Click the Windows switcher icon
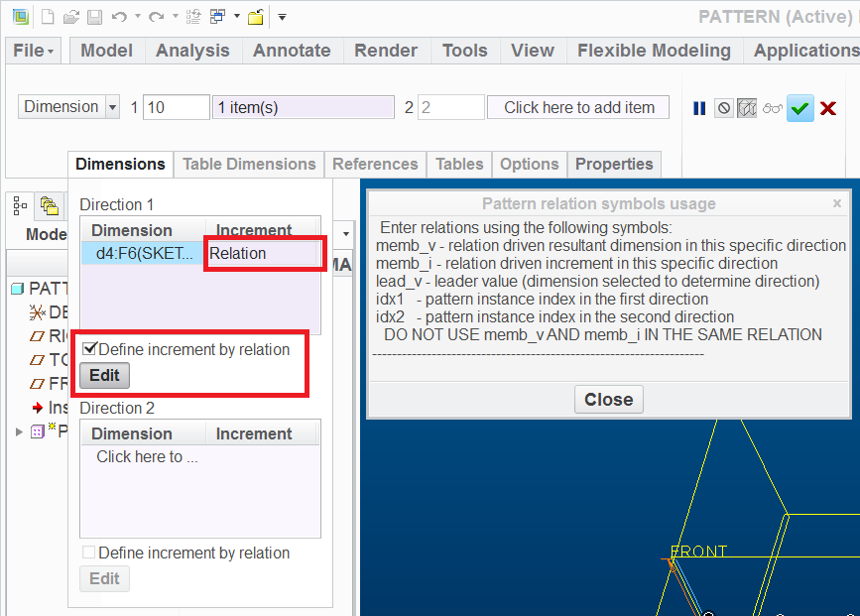Viewport: 860px width, 616px height. [x=218, y=17]
